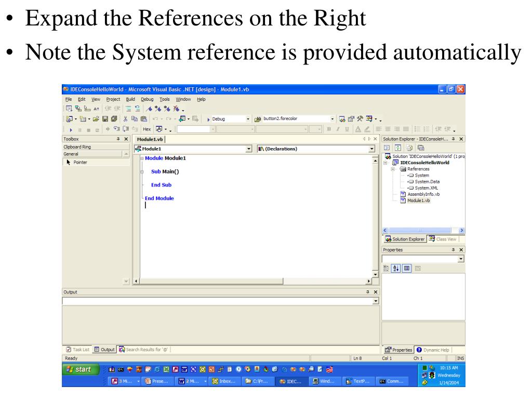Open the Properties object dropdown
532x399 pixels.
461,259
